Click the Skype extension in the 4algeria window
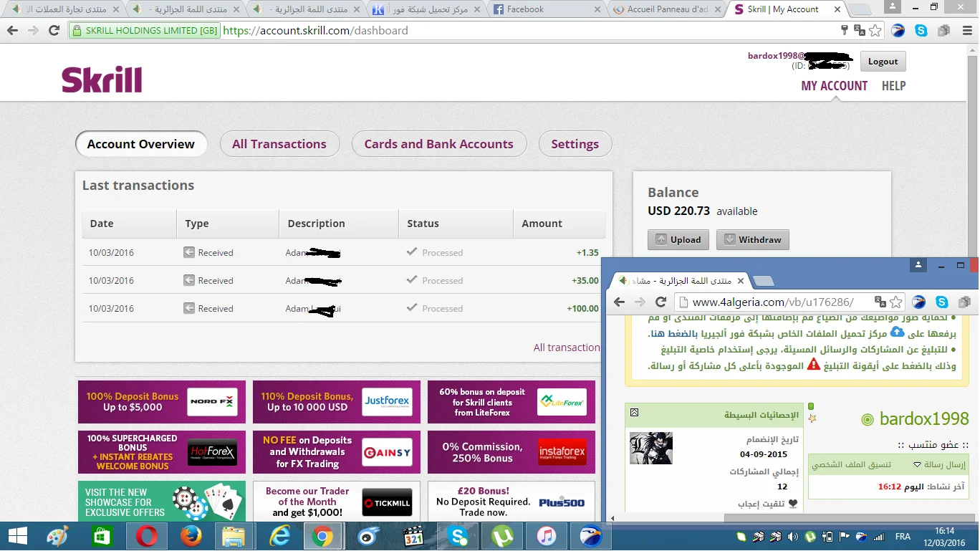980x551 pixels. click(941, 302)
